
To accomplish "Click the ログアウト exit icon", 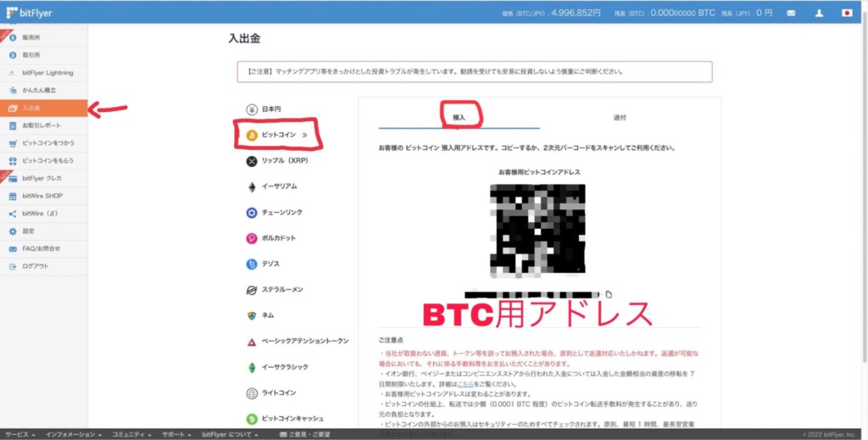I will (13, 266).
